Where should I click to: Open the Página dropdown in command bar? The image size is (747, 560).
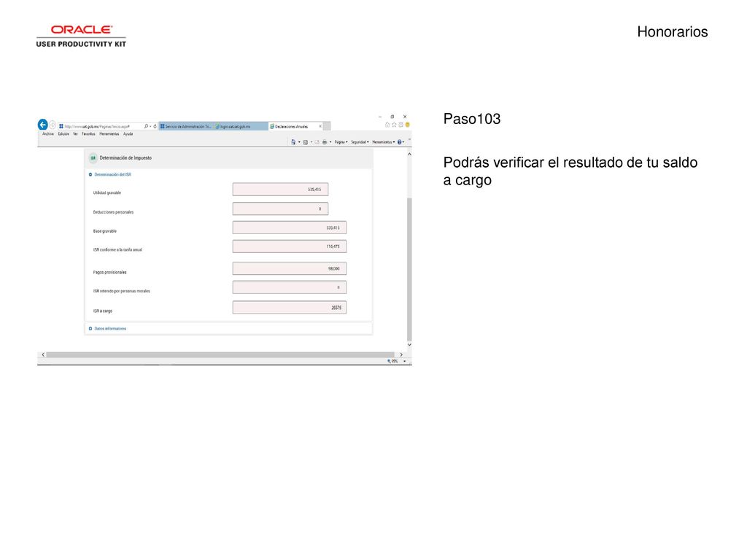(341, 142)
